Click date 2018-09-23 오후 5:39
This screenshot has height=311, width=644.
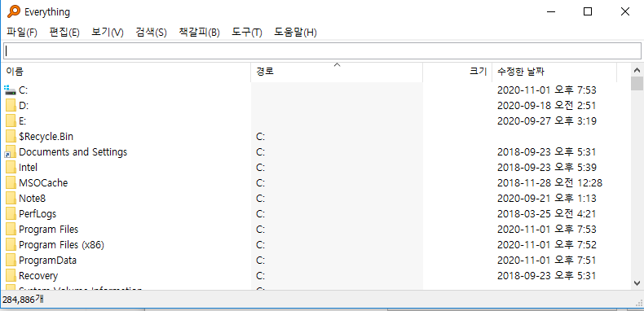(x=547, y=168)
